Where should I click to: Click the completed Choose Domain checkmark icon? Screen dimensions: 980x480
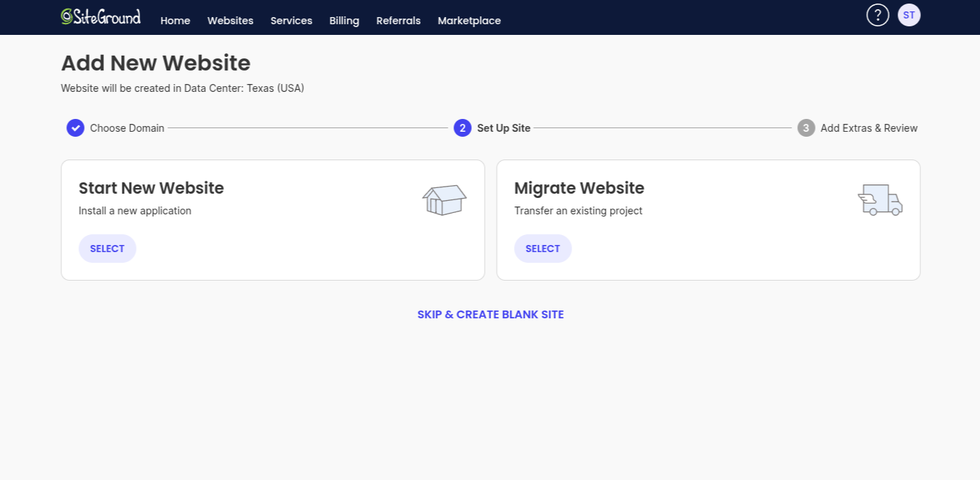coord(75,128)
